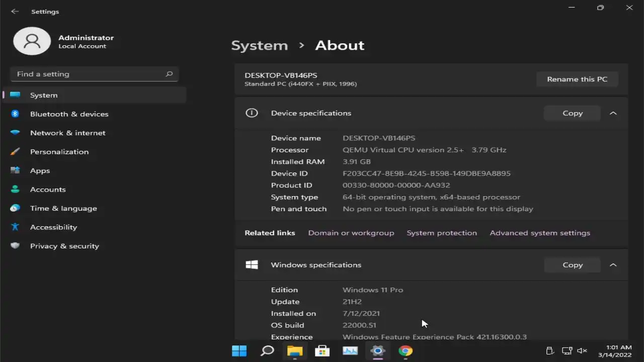
Task: Click the back arrow in Settings
Action: tap(15, 11)
